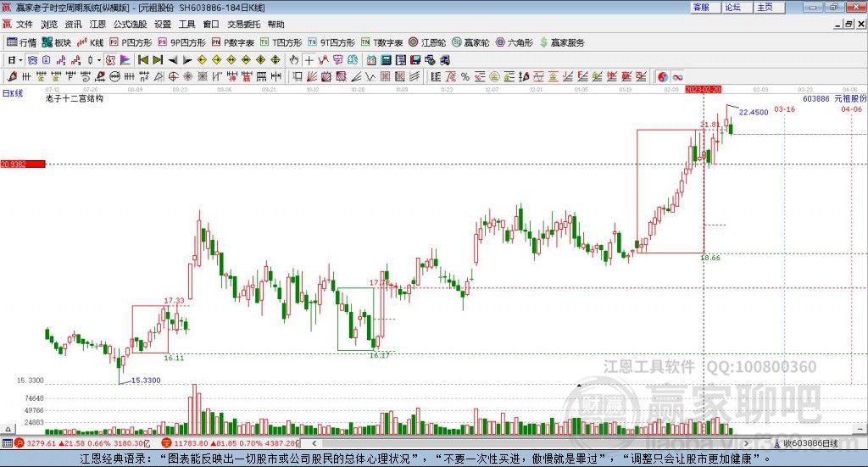Click the 日K线 period label
The width and height of the screenshot is (868, 467).
pyautogui.click(x=12, y=93)
